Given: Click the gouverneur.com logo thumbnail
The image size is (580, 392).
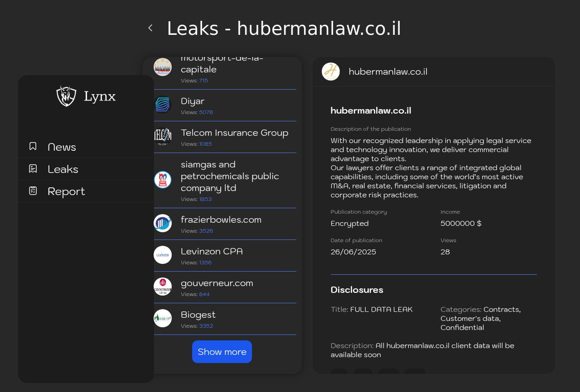Looking at the screenshot, I should (x=163, y=287).
